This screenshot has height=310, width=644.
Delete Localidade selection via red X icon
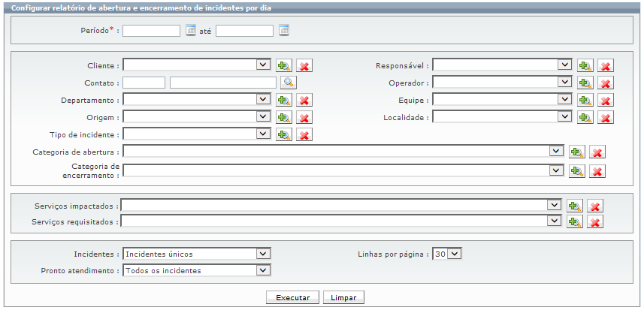606,117
